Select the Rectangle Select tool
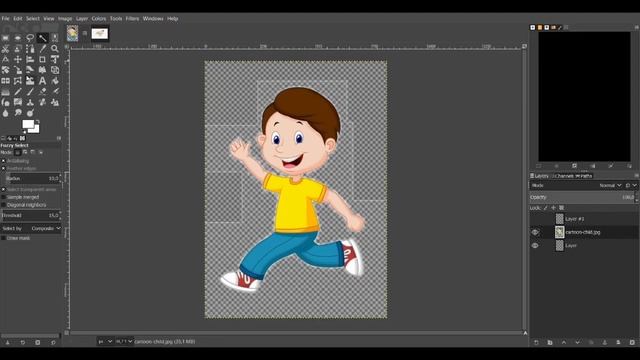The image size is (640, 360). coord(5,38)
